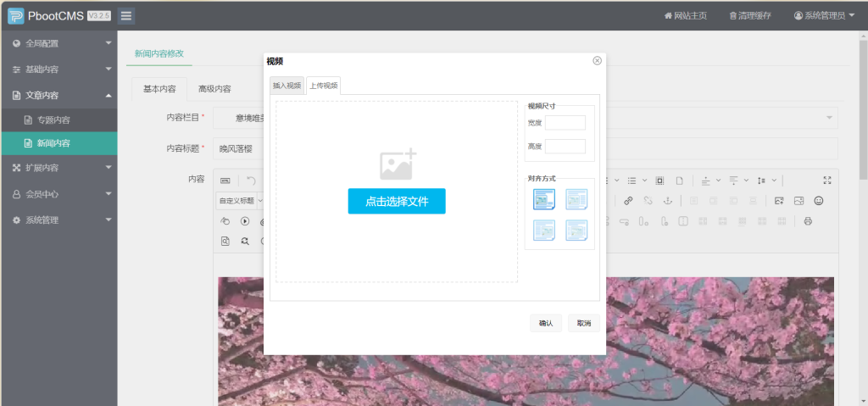This screenshot has height=406, width=868.
Task: Click the fullscreen editor icon
Action: tap(826, 180)
